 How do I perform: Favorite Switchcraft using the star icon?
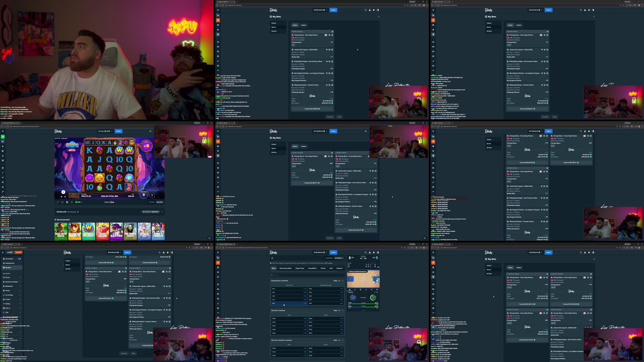(78, 211)
